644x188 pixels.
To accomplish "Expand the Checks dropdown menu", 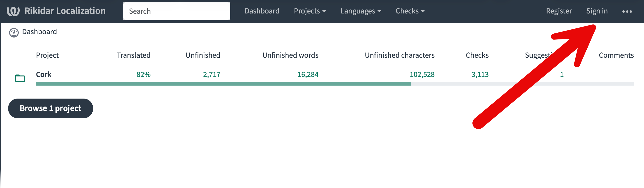I will (x=410, y=11).
